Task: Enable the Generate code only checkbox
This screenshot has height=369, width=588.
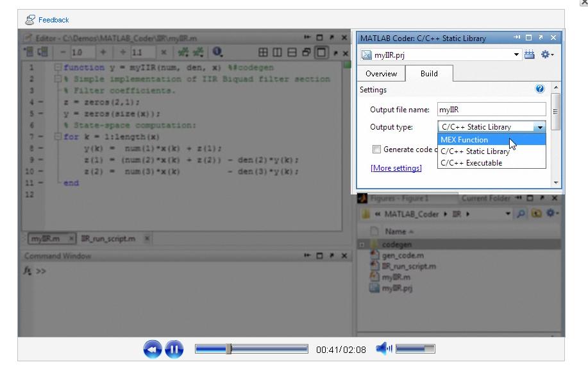Action: (x=376, y=150)
